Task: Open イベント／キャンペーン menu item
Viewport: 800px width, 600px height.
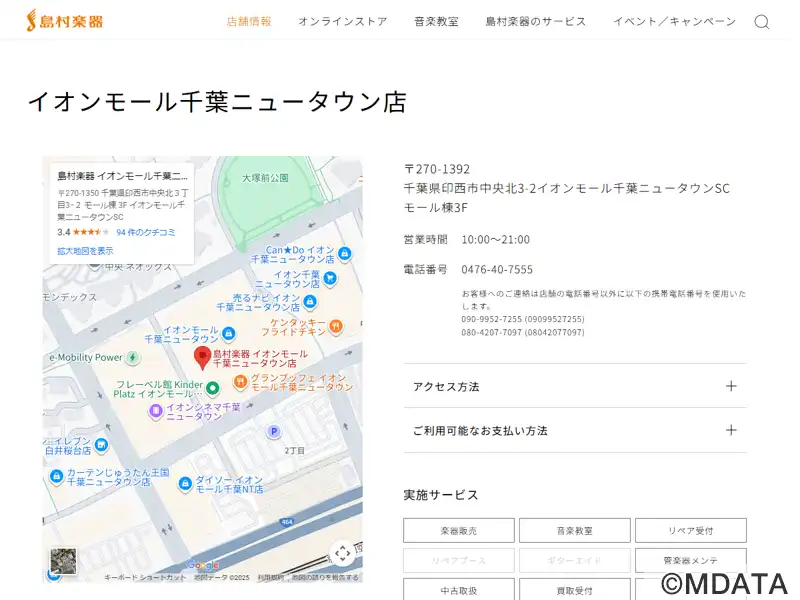Action: coord(674,21)
